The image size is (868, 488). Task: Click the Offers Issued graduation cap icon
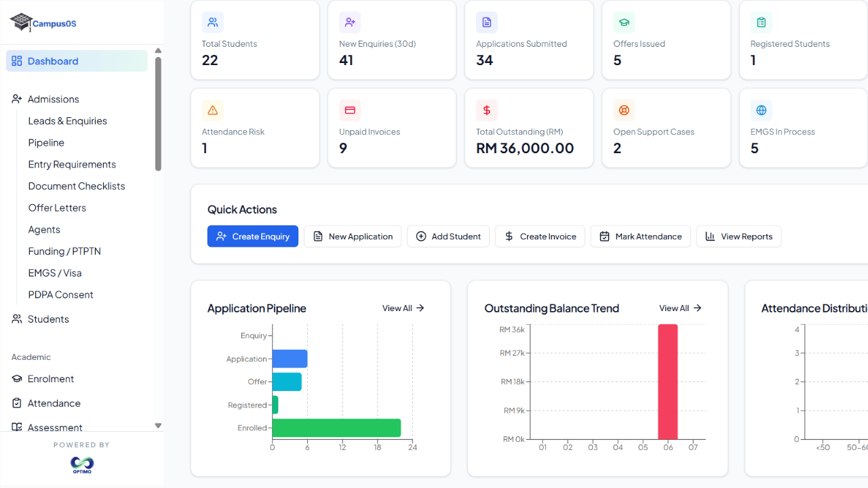click(x=625, y=22)
